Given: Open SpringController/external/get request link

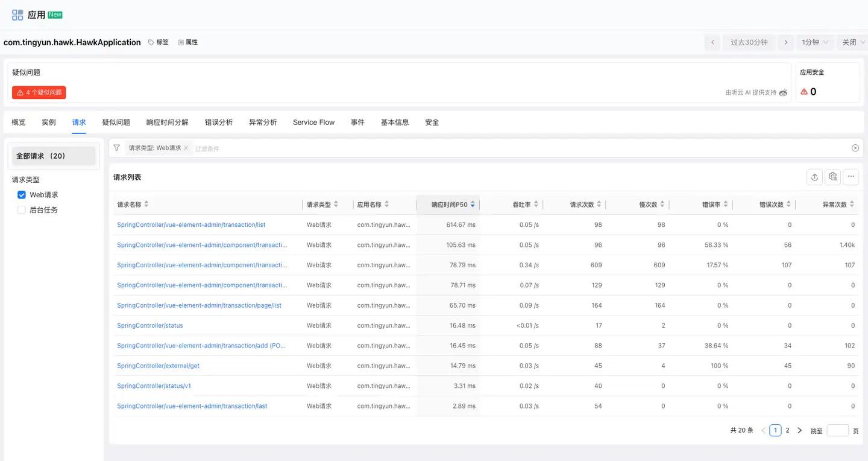Looking at the screenshot, I should (x=158, y=366).
